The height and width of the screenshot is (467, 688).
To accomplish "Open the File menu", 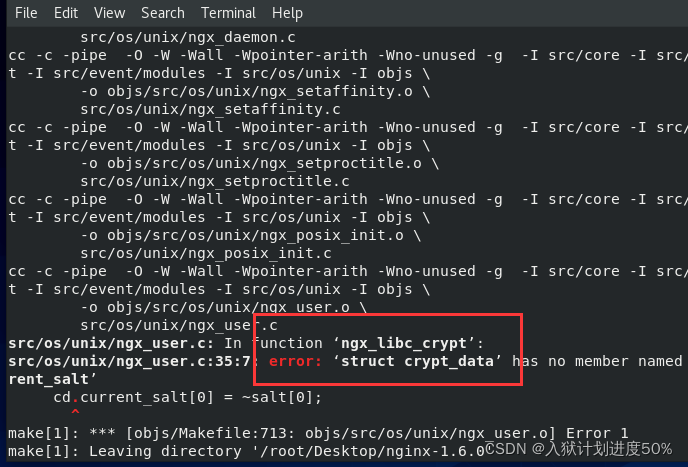I will (26, 13).
